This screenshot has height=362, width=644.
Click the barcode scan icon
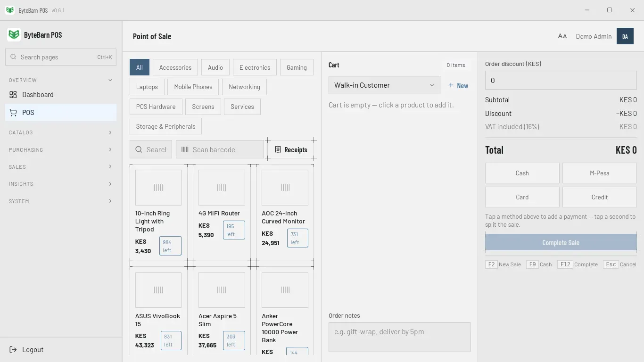coord(185,149)
